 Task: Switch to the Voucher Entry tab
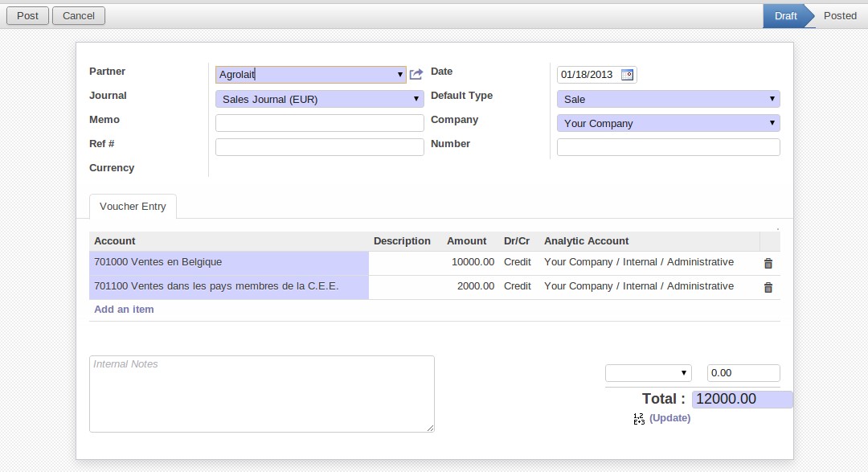[133, 207]
